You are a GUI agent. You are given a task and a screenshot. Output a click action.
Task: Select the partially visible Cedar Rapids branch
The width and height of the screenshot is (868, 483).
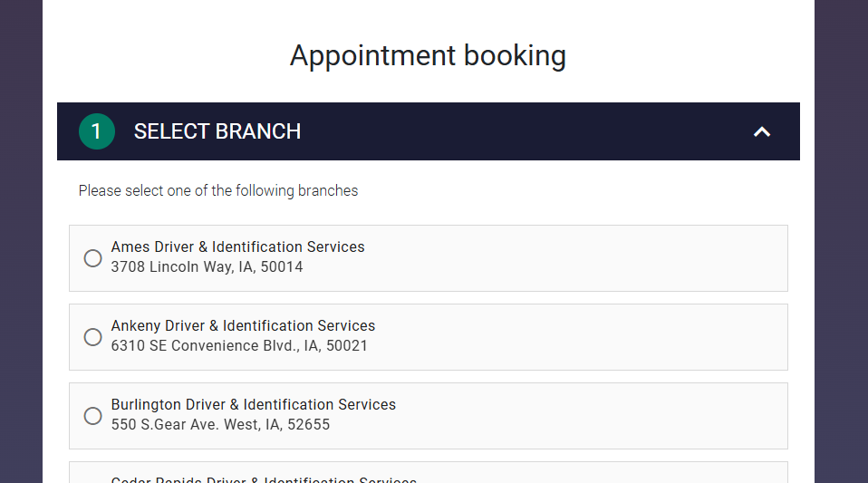429,473
